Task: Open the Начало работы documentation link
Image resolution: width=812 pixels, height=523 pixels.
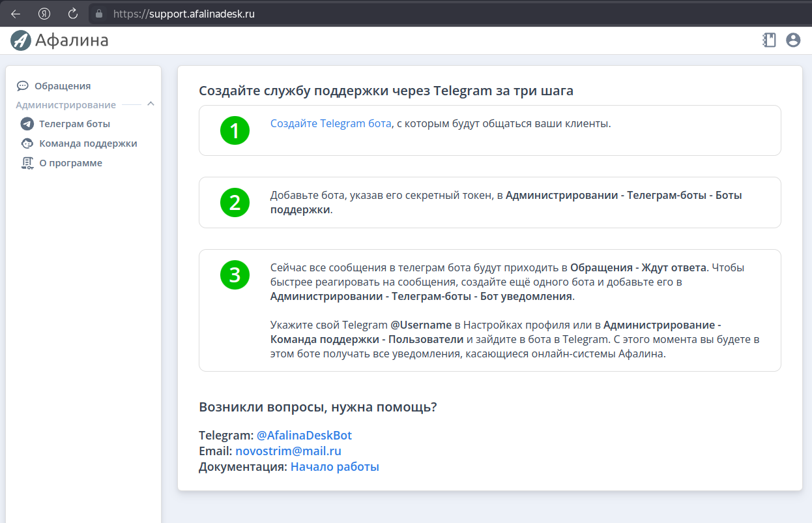Action: point(335,467)
